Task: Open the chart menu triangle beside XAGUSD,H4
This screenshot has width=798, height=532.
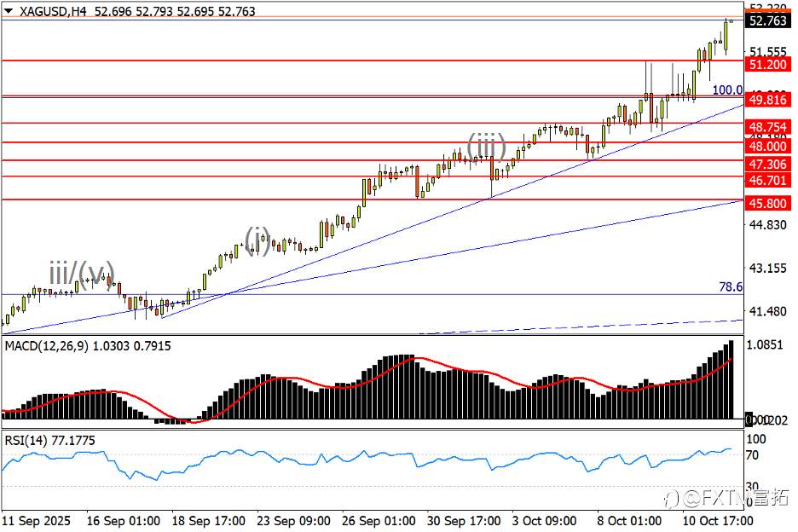Action: (9, 10)
